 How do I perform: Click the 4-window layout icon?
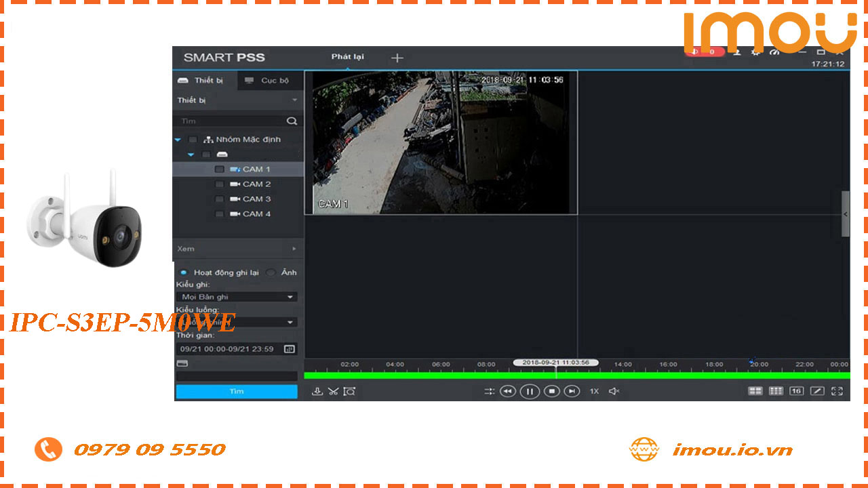point(755,390)
